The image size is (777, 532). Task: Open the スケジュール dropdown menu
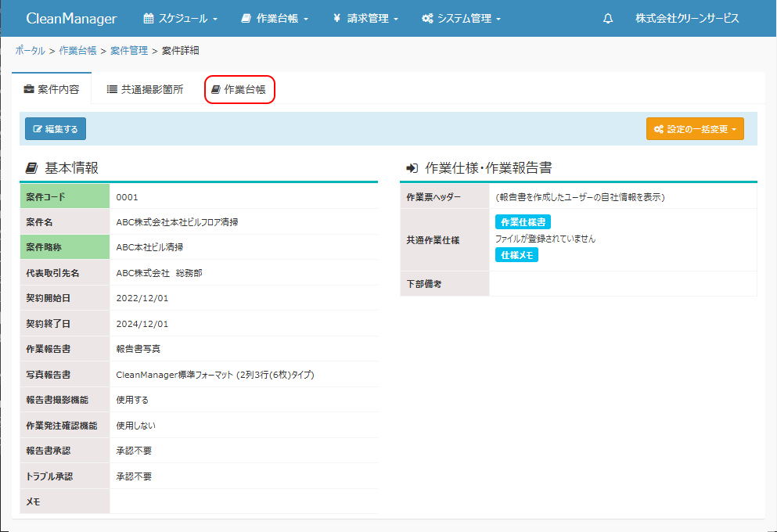(x=181, y=19)
